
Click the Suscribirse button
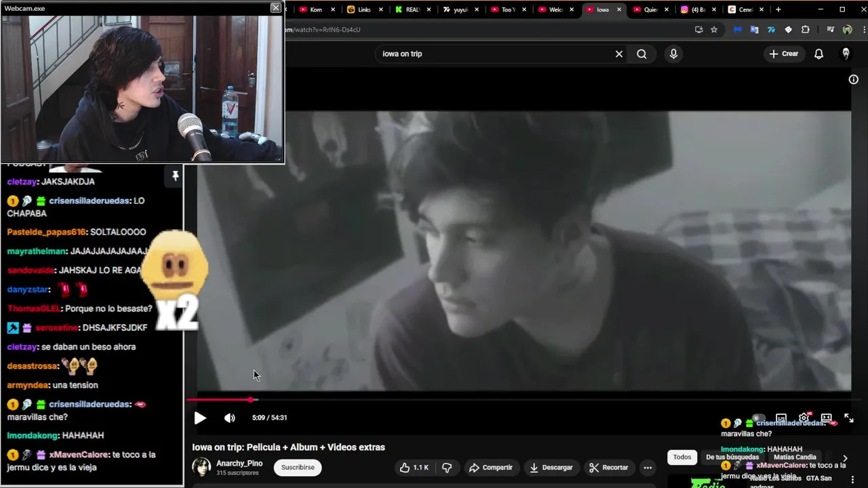click(x=298, y=467)
